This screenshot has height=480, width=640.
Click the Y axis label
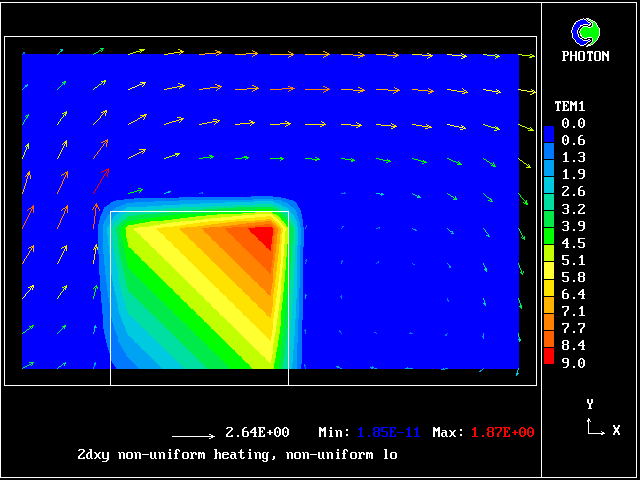point(590,404)
